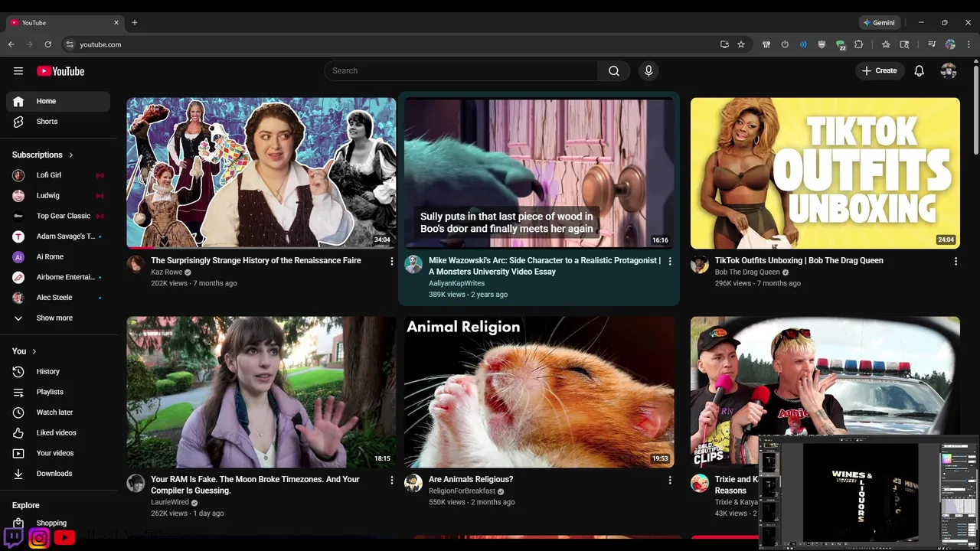Viewport: 980px width, 551px height.
Task: Click the magnifier search button
Action: (614, 71)
